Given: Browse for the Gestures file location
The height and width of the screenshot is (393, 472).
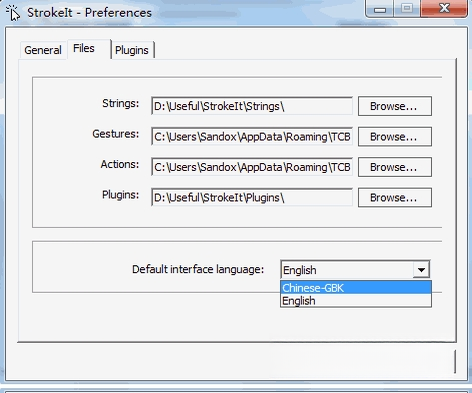Looking at the screenshot, I should 395,137.
